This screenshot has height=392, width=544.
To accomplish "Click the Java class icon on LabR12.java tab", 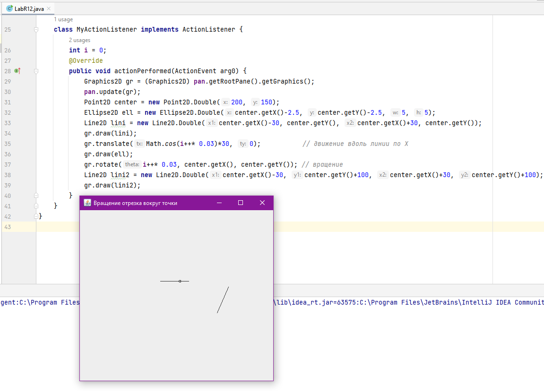I will [9, 9].
